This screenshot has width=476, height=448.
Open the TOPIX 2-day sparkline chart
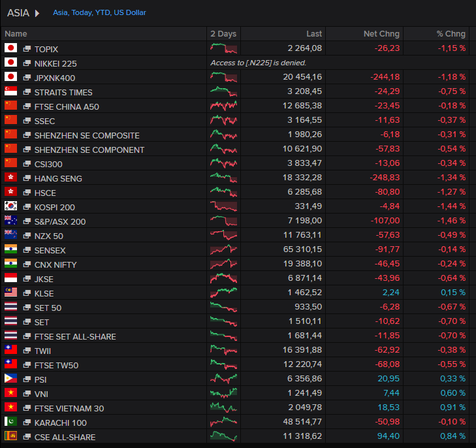pyautogui.click(x=223, y=48)
